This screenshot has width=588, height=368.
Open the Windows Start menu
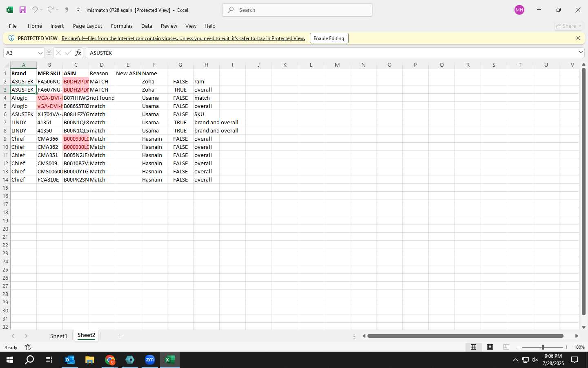pos(10,360)
